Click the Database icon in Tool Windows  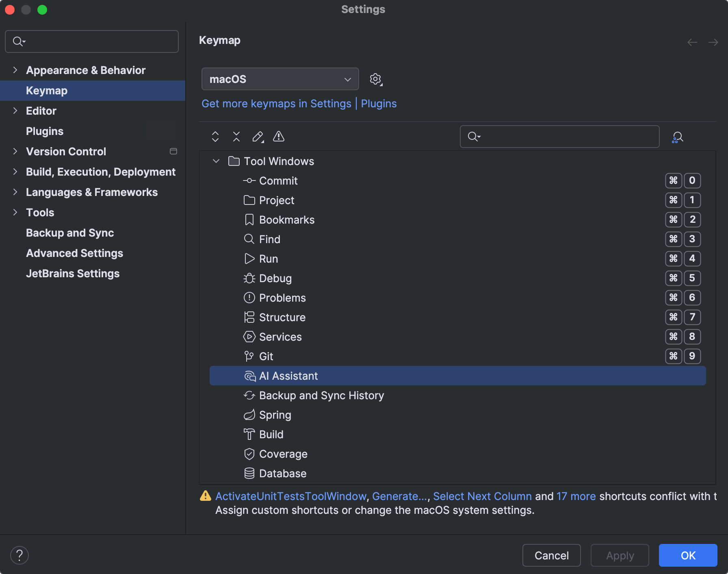click(x=249, y=473)
